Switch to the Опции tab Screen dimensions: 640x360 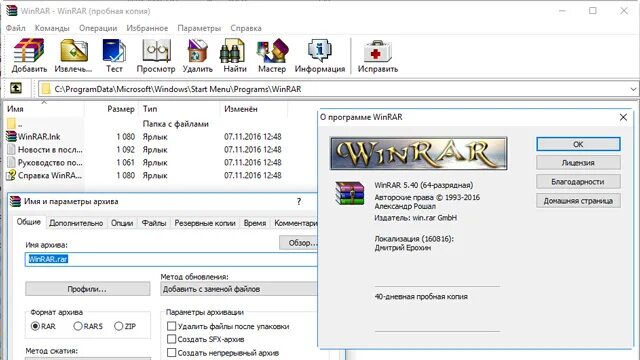pos(122,223)
